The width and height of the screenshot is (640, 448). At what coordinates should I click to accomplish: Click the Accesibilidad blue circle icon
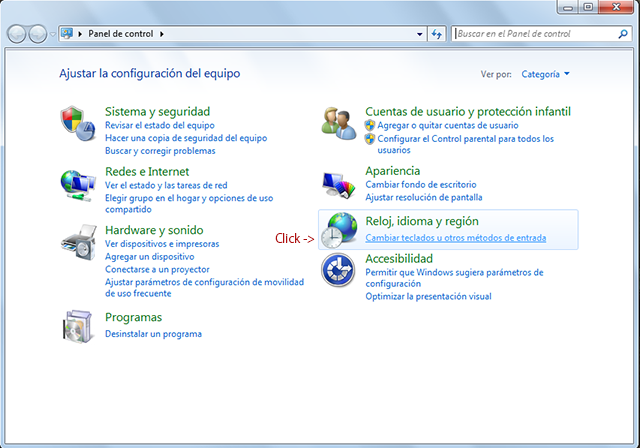338,270
